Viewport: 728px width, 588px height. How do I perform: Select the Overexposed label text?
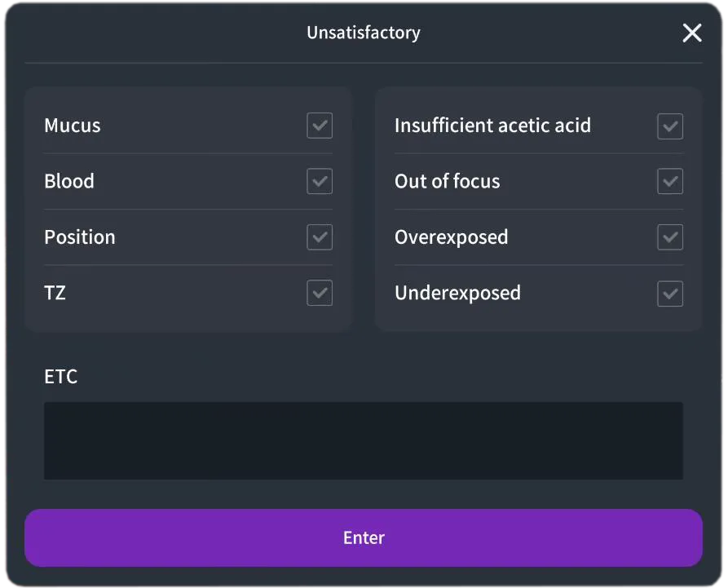451,237
